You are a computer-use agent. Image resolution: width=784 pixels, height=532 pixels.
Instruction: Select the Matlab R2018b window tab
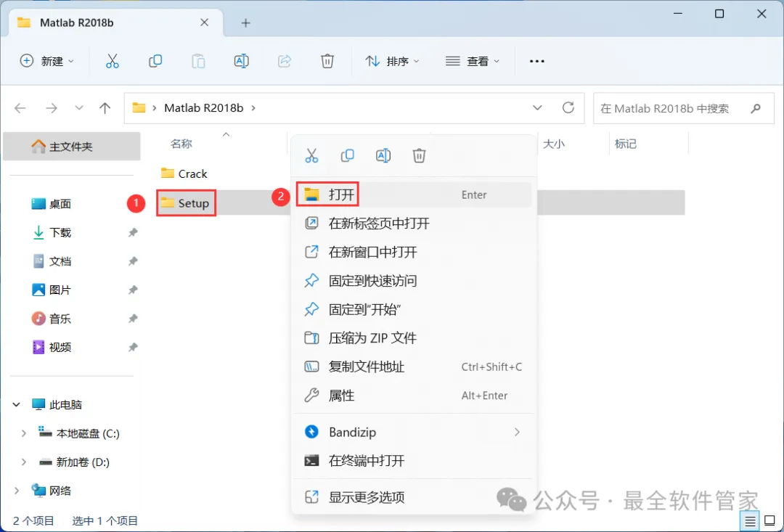coord(115,23)
